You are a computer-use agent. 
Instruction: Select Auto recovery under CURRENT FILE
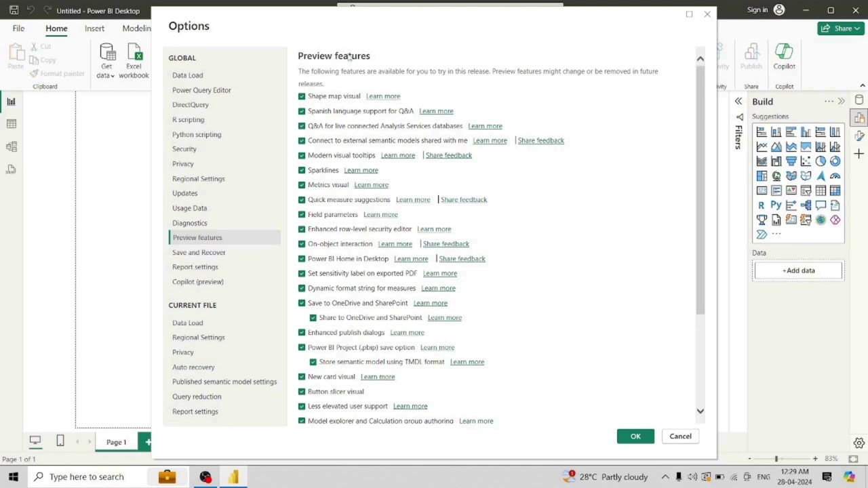(x=193, y=367)
